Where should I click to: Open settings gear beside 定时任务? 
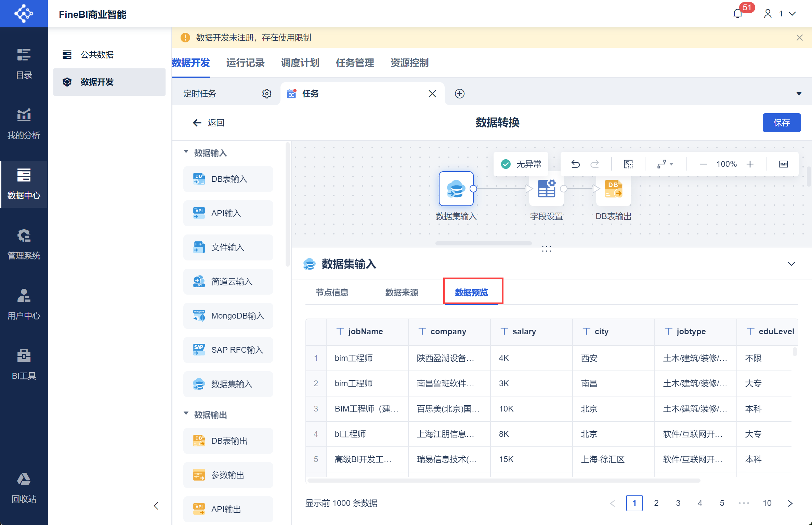(267, 94)
